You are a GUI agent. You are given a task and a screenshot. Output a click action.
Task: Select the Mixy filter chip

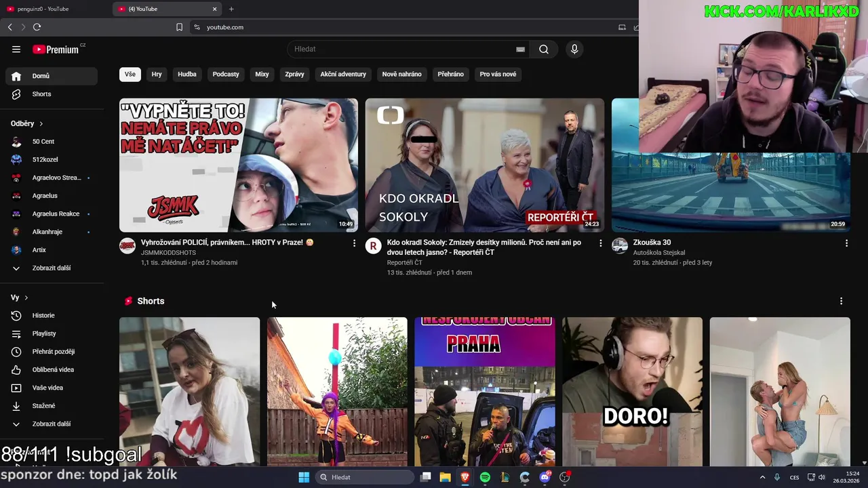tap(262, 75)
